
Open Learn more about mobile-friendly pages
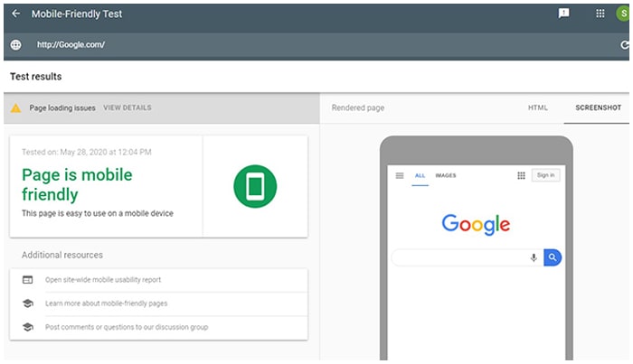(x=106, y=303)
